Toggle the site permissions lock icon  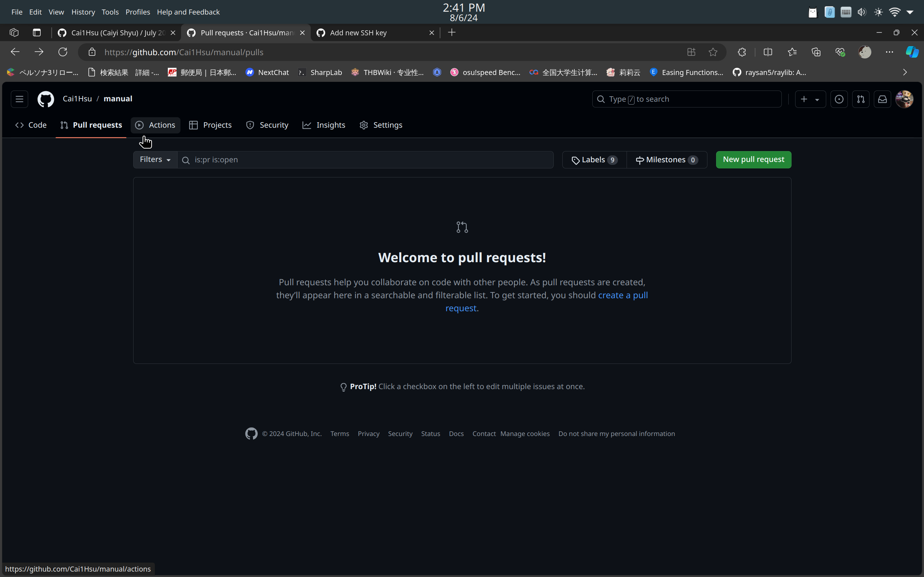pyautogui.click(x=92, y=52)
